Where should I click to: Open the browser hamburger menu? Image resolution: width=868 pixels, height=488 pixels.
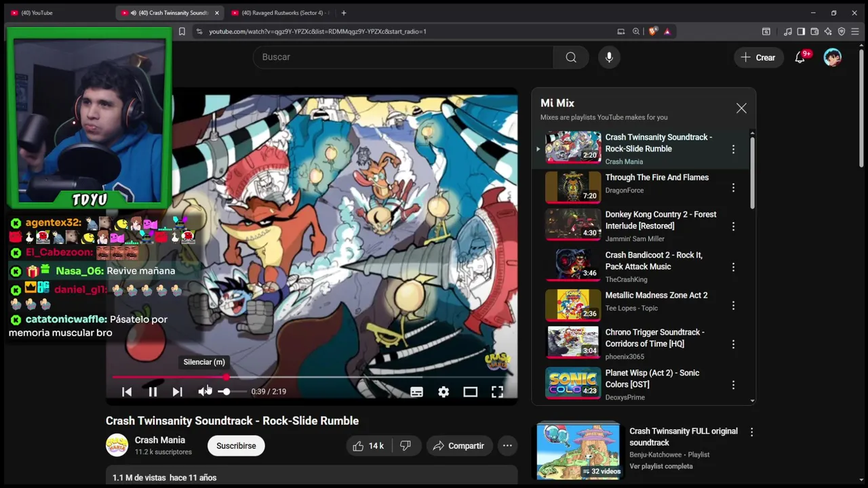click(855, 31)
